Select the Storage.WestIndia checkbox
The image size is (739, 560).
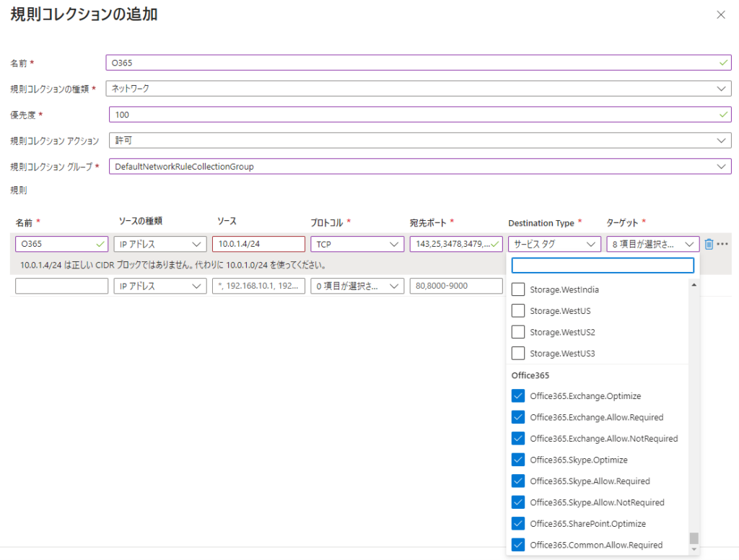(x=517, y=289)
